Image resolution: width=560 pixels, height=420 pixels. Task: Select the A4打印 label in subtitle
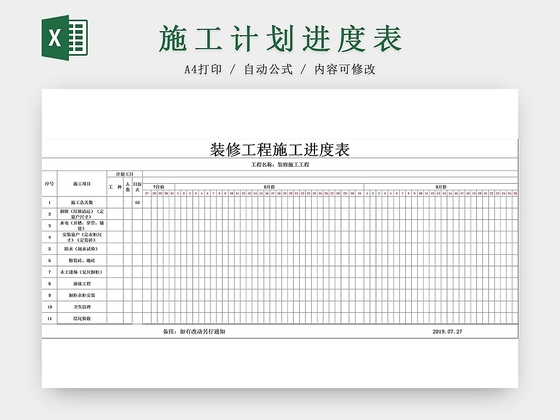point(203,69)
